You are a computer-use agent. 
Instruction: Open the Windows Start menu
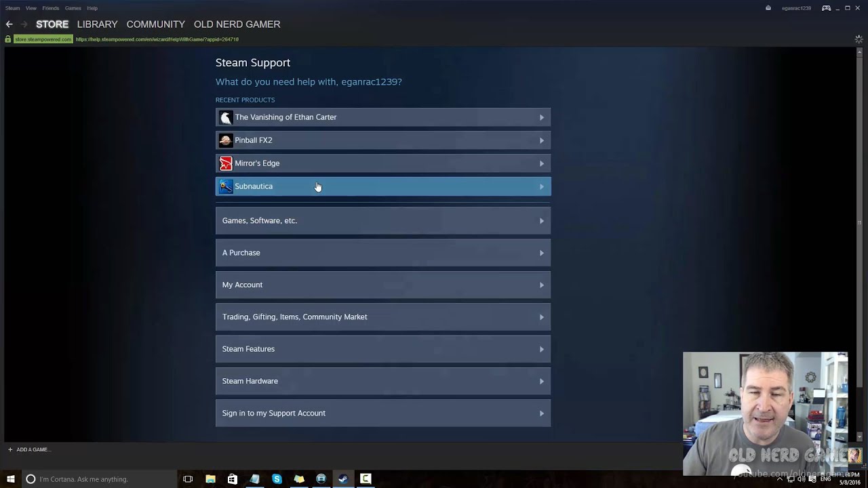[10, 479]
